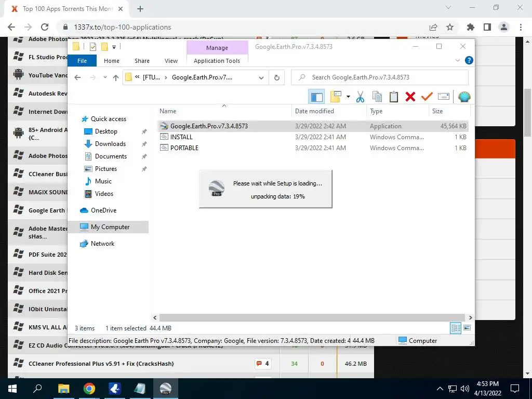The image size is (532, 399).
Task: Open the File menu in Explorer
Action: tap(82, 61)
